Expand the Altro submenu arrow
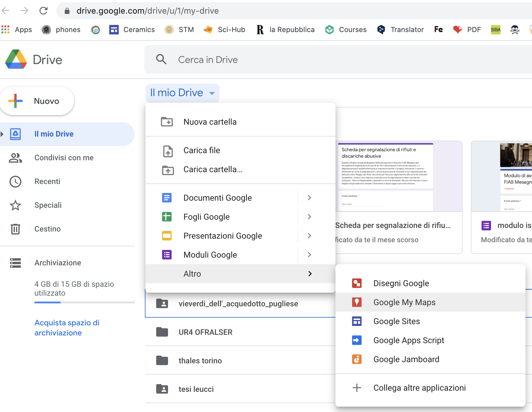 (310, 274)
